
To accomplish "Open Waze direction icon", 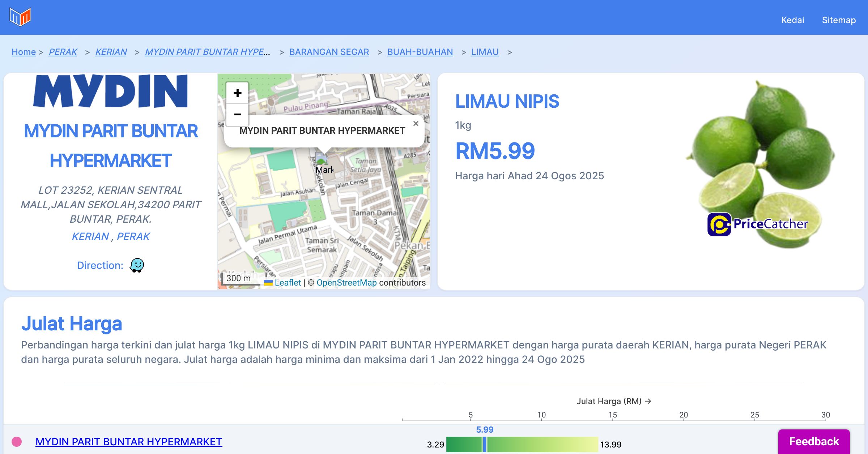I will point(137,265).
